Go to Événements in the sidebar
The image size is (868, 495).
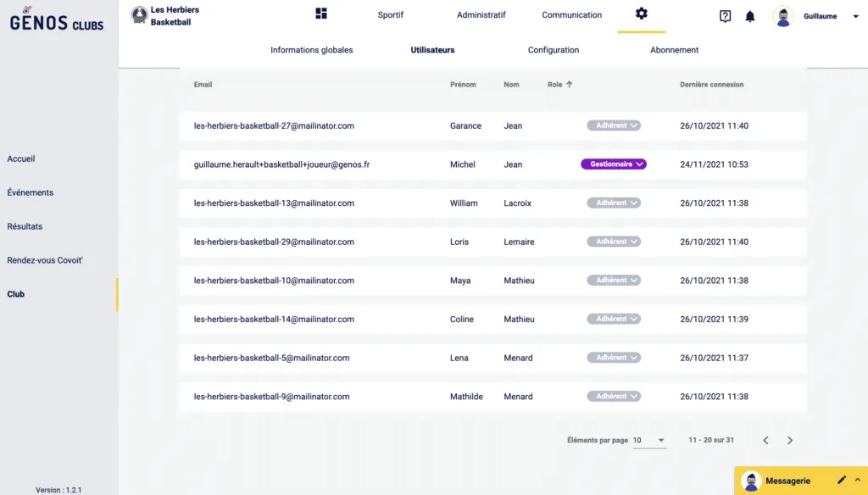(31, 192)
